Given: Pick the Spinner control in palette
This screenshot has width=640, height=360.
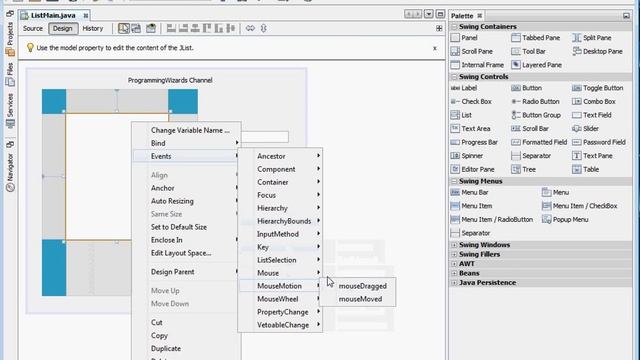Looking at the screenshot, I should pos(467,156).
